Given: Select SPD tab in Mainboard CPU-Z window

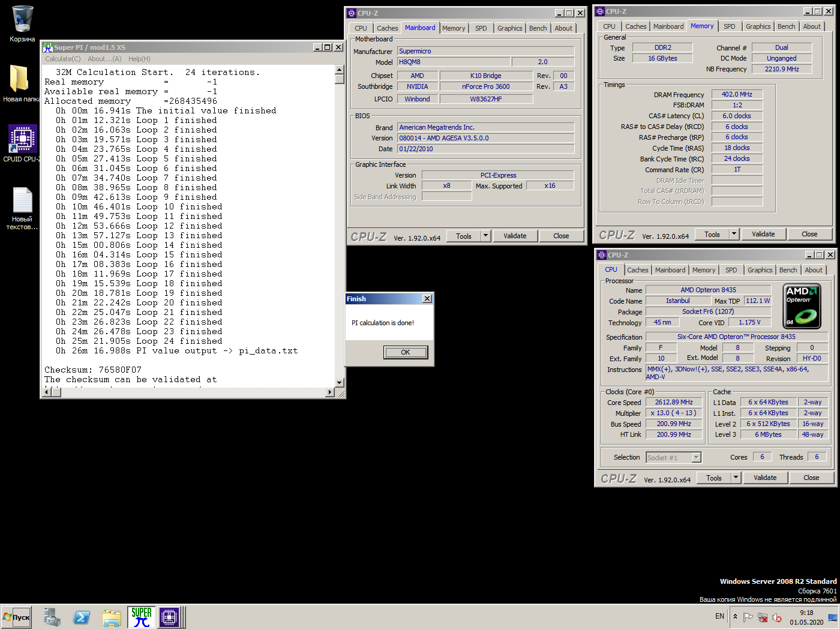Looking at the screenshot, I should [481, 28].
